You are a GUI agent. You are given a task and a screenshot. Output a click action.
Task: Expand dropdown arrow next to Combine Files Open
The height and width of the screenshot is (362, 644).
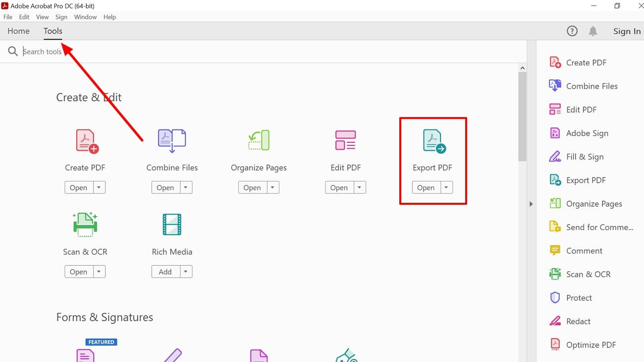[186, 187]
